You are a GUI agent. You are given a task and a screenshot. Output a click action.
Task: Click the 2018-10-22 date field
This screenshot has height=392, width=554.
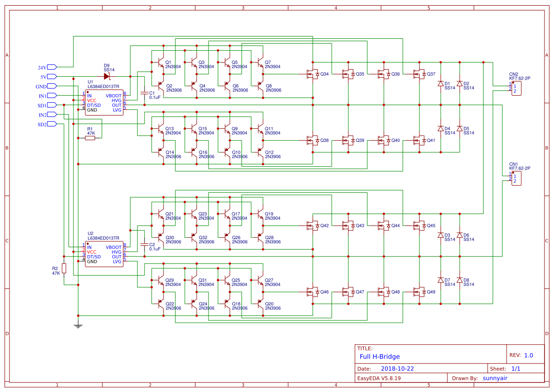(x=397, y=368)
